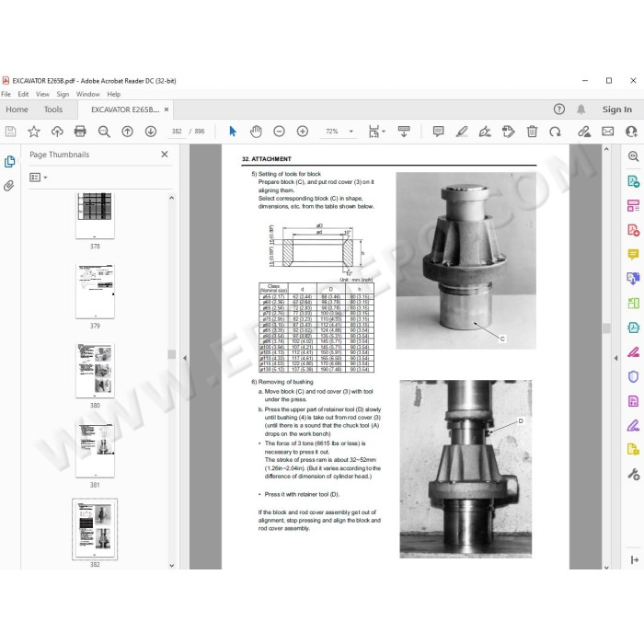Select page 382 thumbnail
This screenshot has width=644, height=644.
click(x=95, y=529)
